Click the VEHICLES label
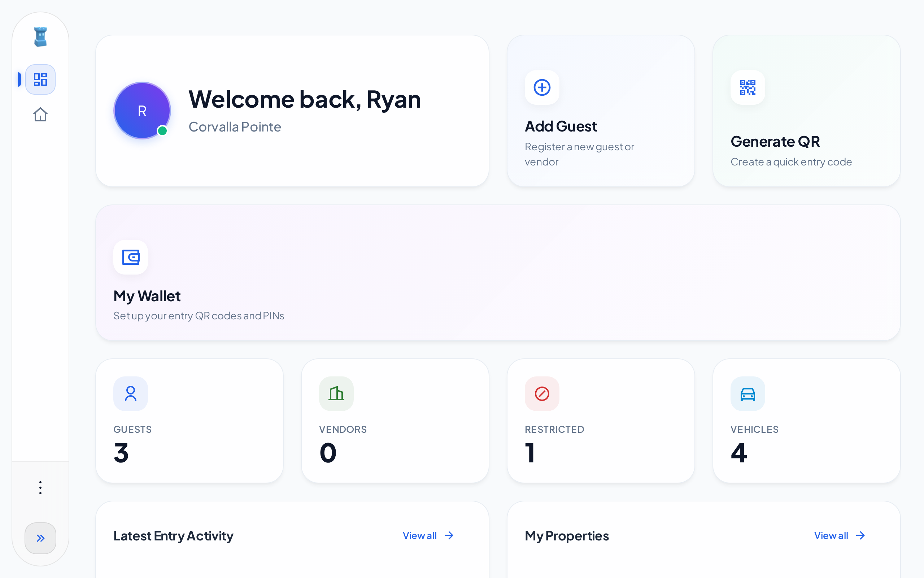Image resolution: width=924 pixels, height=578 pixels. pos(754,429)
